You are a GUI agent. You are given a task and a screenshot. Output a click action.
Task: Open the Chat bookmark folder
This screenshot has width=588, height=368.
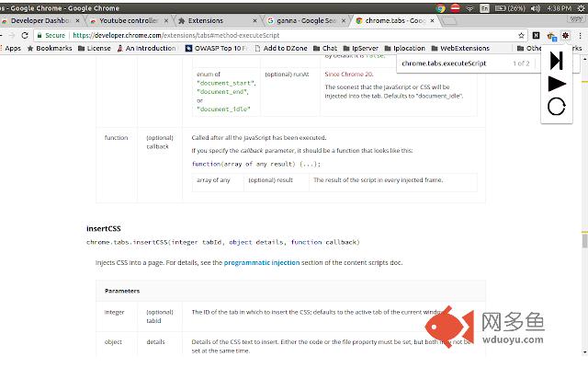(x=325, y=48)
